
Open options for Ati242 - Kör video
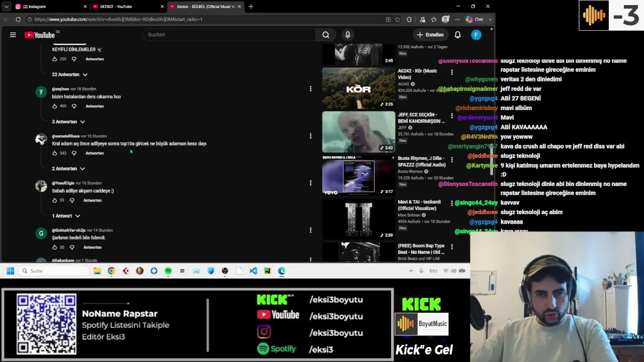click(x=452, y=72)
